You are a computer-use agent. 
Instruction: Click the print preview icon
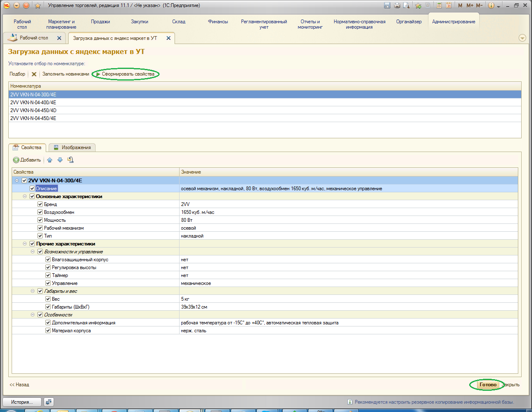[406, 5]
